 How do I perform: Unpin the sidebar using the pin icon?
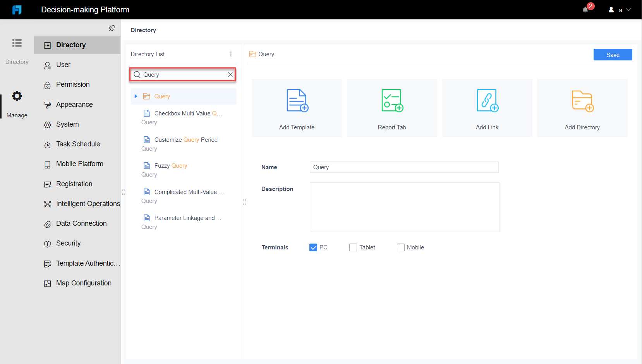tap(112, 28)
